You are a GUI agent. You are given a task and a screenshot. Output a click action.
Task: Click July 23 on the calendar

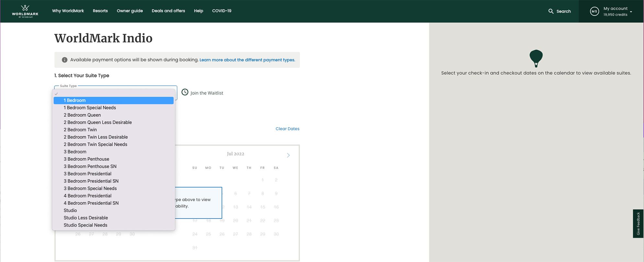tap(276, 221)
